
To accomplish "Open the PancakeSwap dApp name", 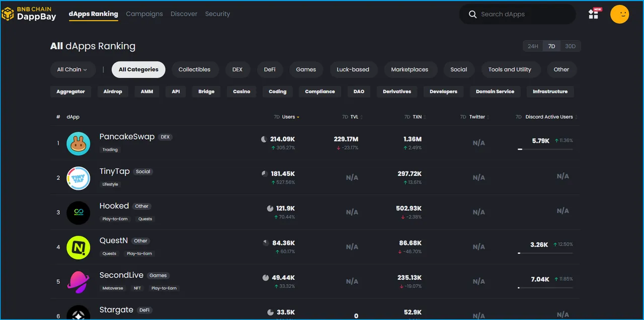I will [127, 137].
